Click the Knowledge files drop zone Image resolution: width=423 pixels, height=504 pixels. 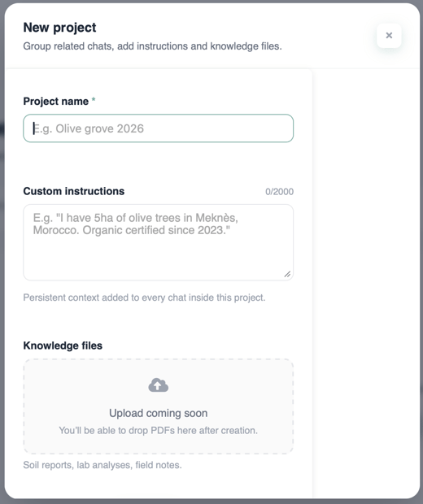tap(159, 406)
